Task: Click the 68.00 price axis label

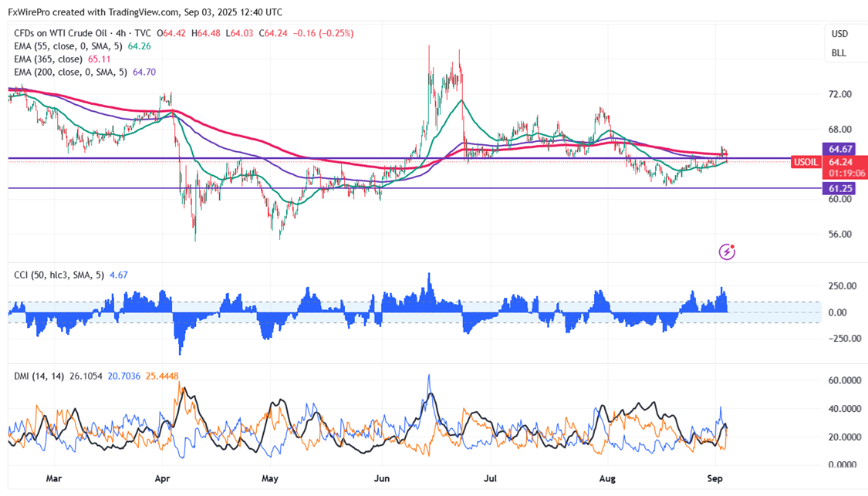Action: pos(839,130)
